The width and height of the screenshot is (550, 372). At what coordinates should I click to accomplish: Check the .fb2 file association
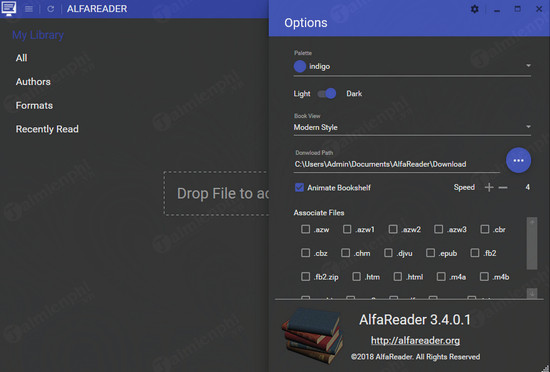(475, 253)
